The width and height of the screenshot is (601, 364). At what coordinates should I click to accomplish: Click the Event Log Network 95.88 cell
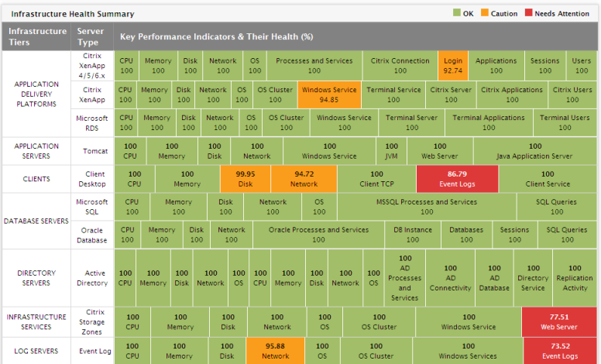pyautogui.click(x=275, y=351)
